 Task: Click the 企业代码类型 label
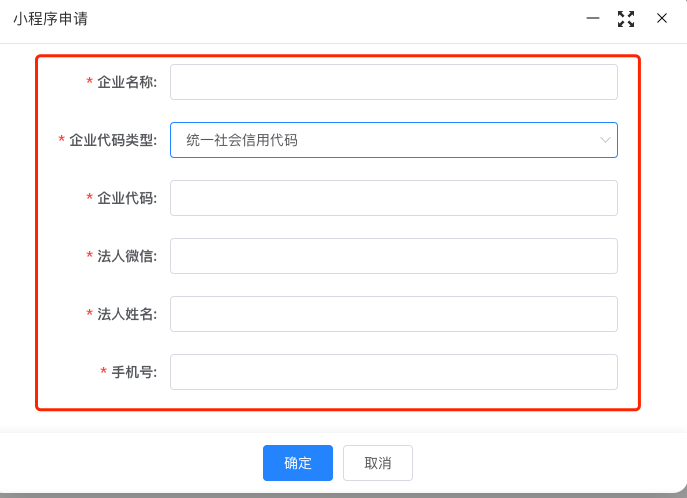(113, 140)
